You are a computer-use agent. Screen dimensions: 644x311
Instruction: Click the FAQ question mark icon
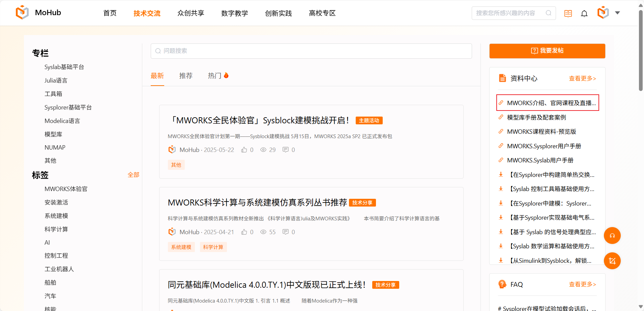(x=502, y=284)
